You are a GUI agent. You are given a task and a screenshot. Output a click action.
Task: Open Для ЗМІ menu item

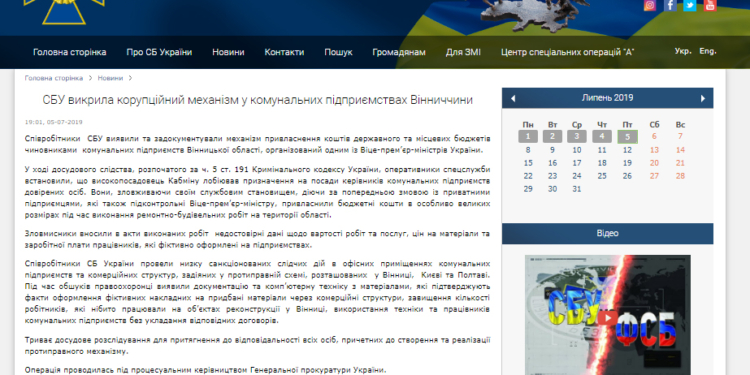tap(463, 52)
